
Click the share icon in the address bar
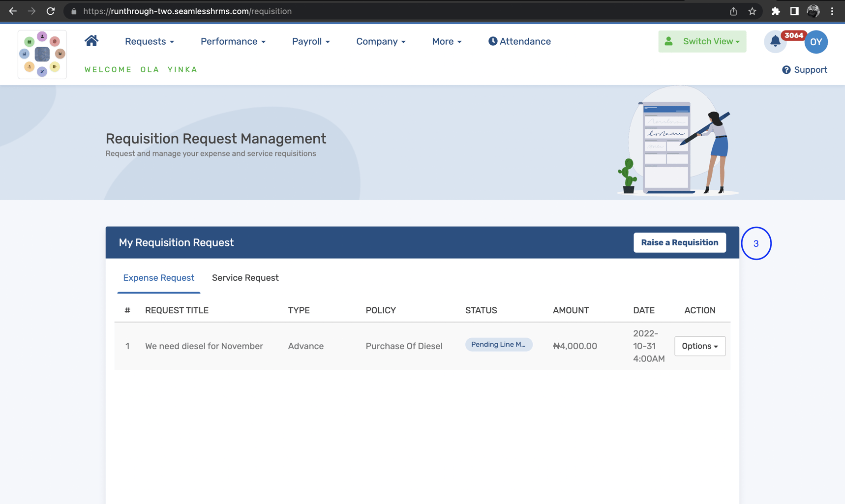coord(733,11)
